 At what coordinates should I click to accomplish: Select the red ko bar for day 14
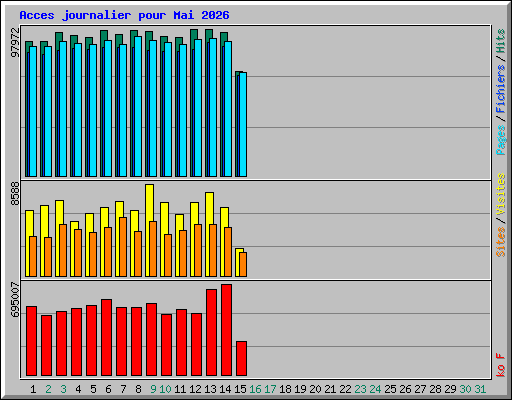[226, 330]
